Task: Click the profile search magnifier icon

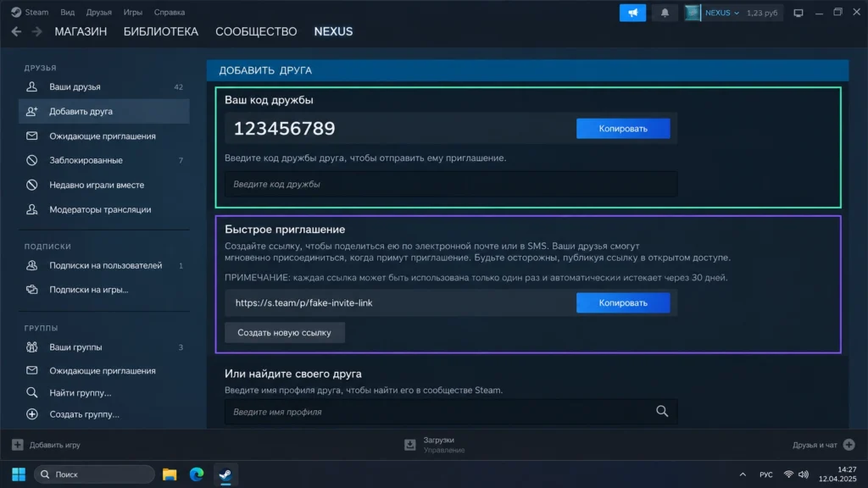Action: (x=661, y=411)
